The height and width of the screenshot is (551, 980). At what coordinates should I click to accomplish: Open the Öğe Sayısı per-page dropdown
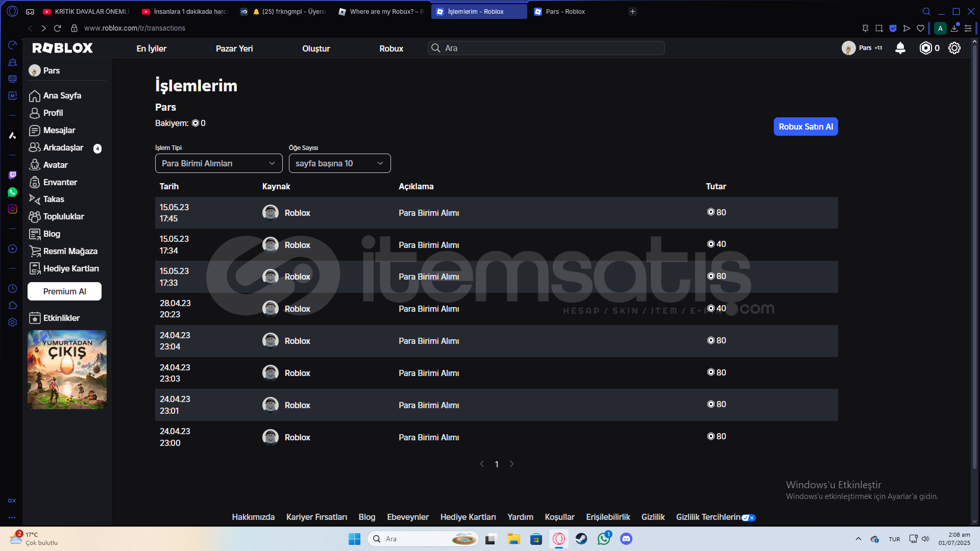click(x=339, y=163)
